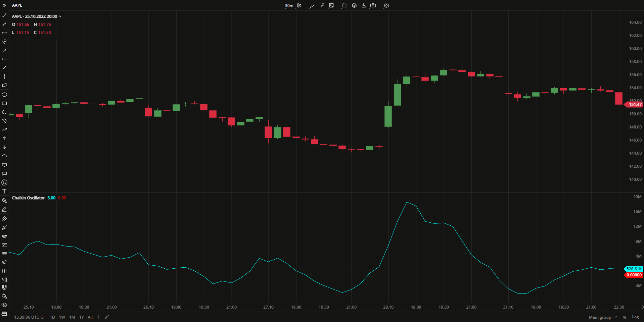Click the 28.10 date on time axis
The width and height of the screenshot is (644, 322).
coord(388,307)
